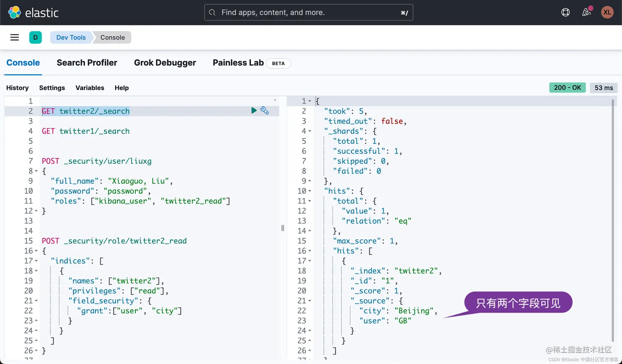Screen dimensions: 622x364
Task: Collapse response total block at line 11
Action: pyautogui.click(x=310, y=201)
